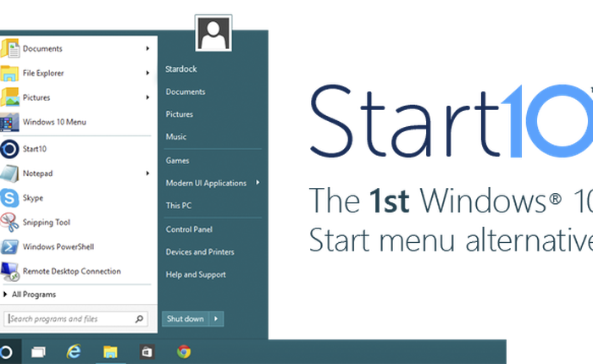Click the Windows 10 Menu label text
593x364 pixels.
(54, 122)
